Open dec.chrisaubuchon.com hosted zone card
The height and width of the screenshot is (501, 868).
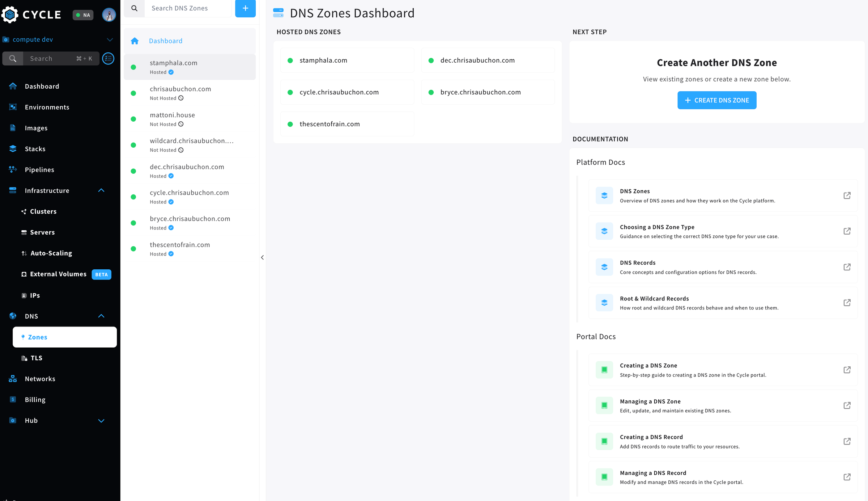[x=488, y=60]
